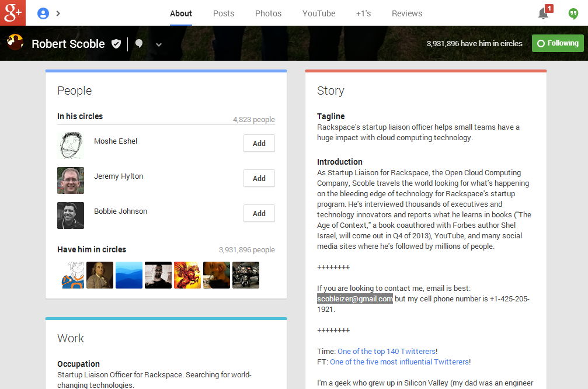
Task: Click the Google+ logo
Action: [x=13, y=13]
